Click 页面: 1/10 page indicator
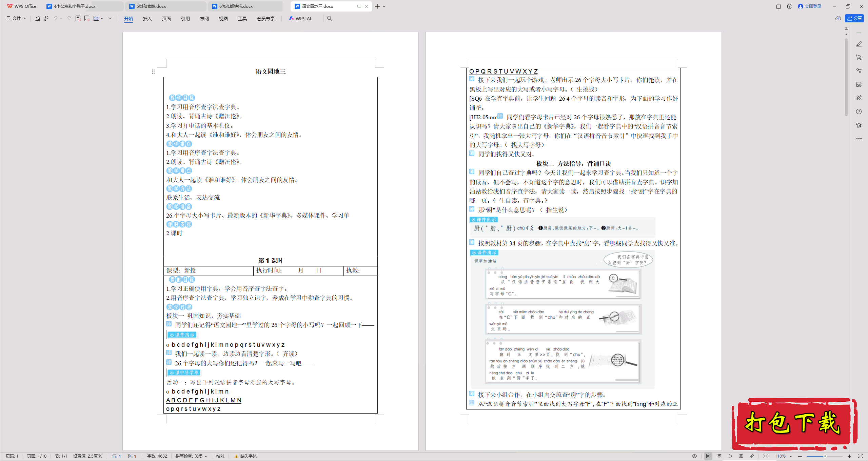Image resolution: width=868 pixels, height=461 pixels. coord(37,456)
